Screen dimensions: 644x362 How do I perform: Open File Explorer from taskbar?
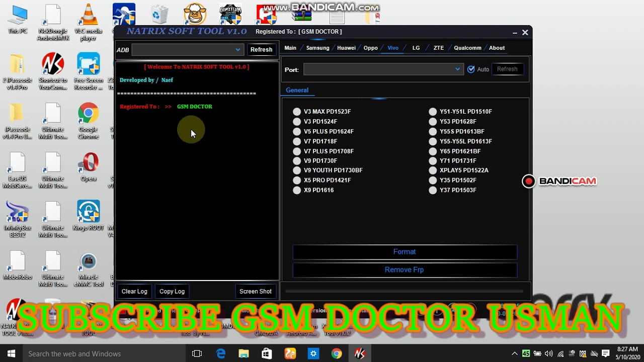tap(244, 353)
